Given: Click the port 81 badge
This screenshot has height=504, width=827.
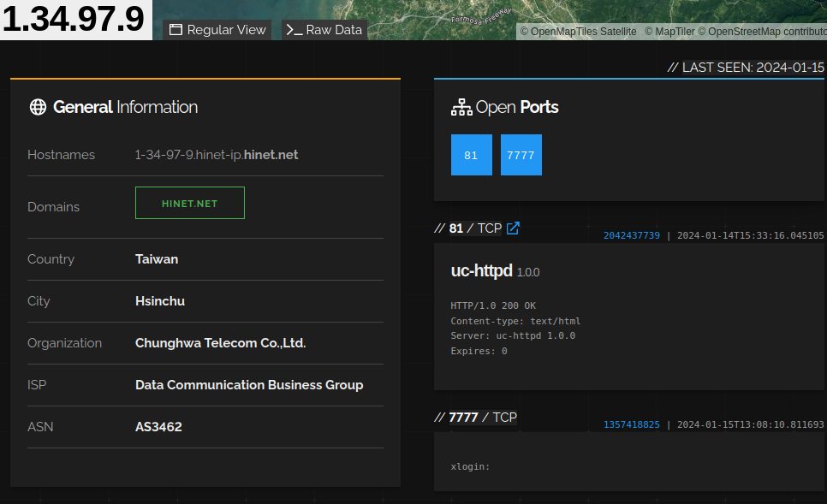Looking at the screenshot, I should pos(471,155).
